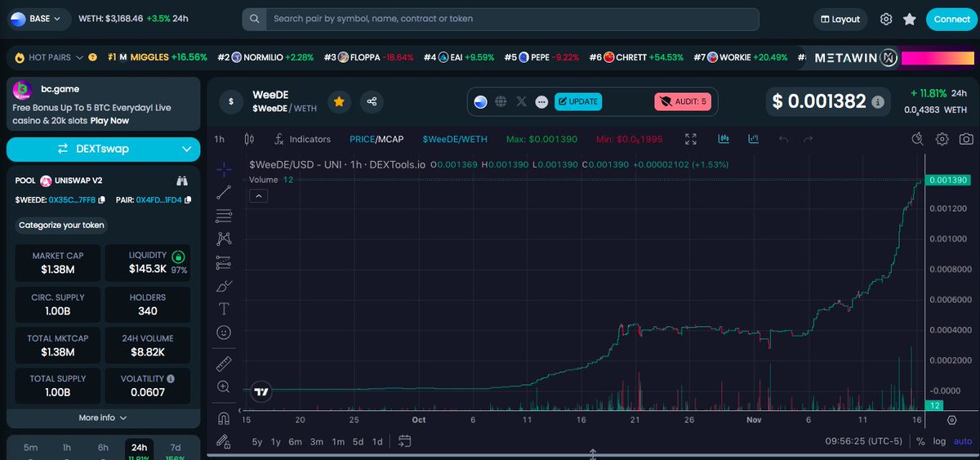The width and height of the screenshot is (980, 460).
Task: Toggle log scale on chart
Action: [x=940, y=441]
